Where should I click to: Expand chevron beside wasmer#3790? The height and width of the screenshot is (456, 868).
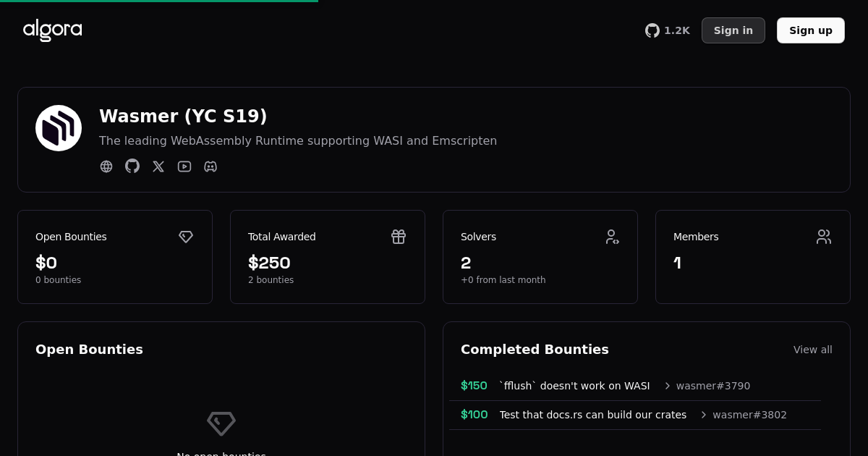(667, 386)
